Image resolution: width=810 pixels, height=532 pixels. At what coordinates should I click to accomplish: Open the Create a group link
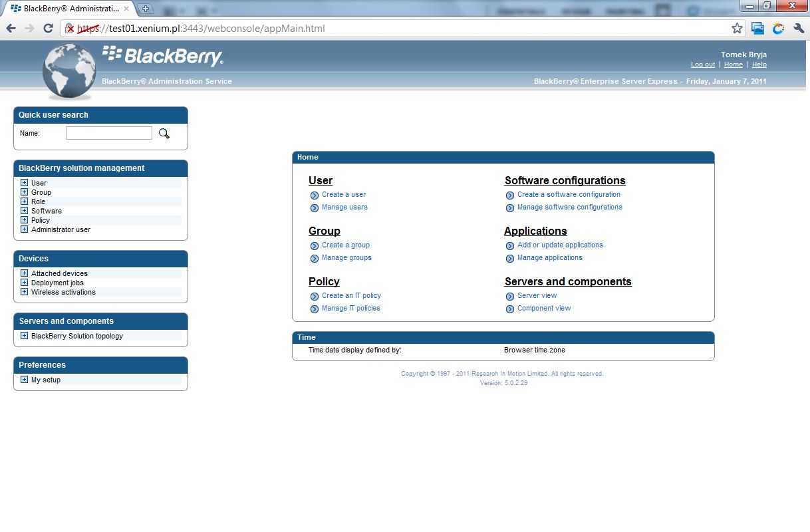(x=346, y=245)
